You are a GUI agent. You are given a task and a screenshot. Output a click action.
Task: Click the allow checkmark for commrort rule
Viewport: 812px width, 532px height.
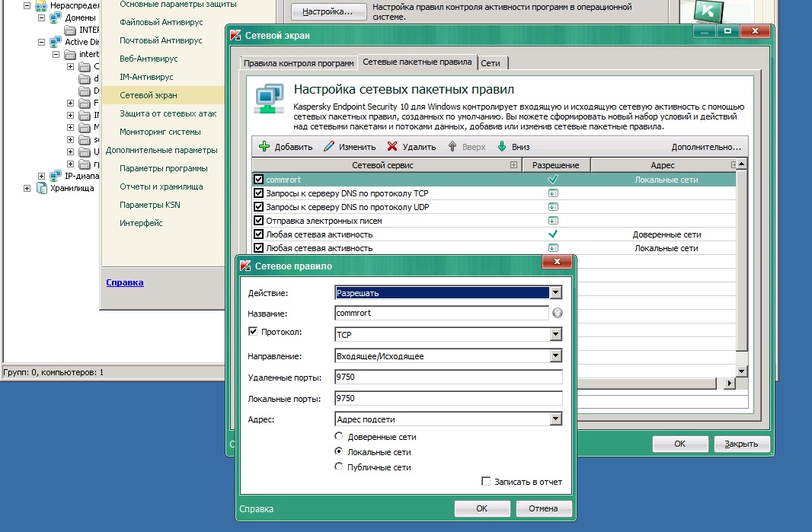click(x=554, y=180)
